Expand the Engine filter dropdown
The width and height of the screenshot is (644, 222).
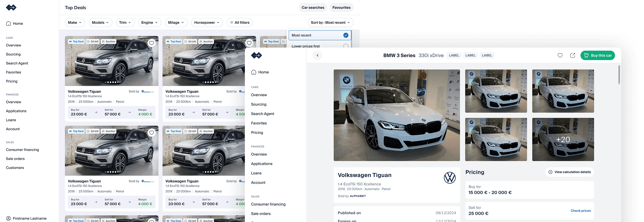(150, 22)
